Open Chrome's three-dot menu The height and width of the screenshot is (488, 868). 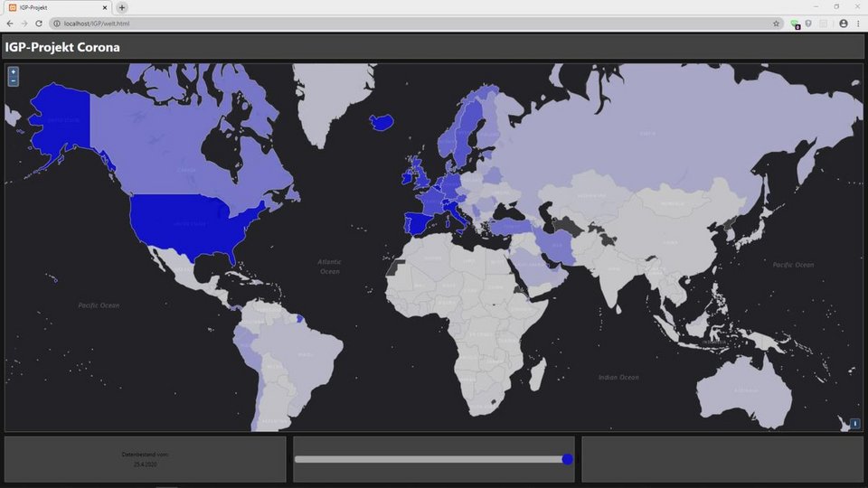pyautogui.click(x=858, y=23)
